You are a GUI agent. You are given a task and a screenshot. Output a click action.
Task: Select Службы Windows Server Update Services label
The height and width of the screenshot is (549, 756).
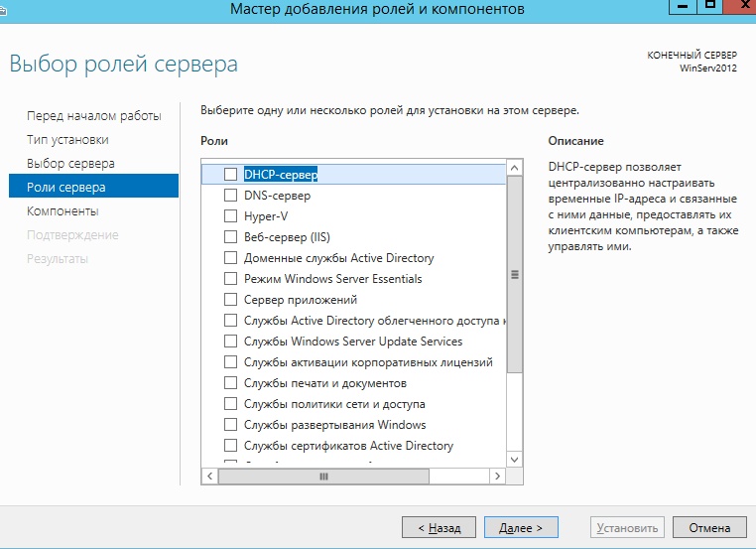pyautogui.click(x=353, y=342)
